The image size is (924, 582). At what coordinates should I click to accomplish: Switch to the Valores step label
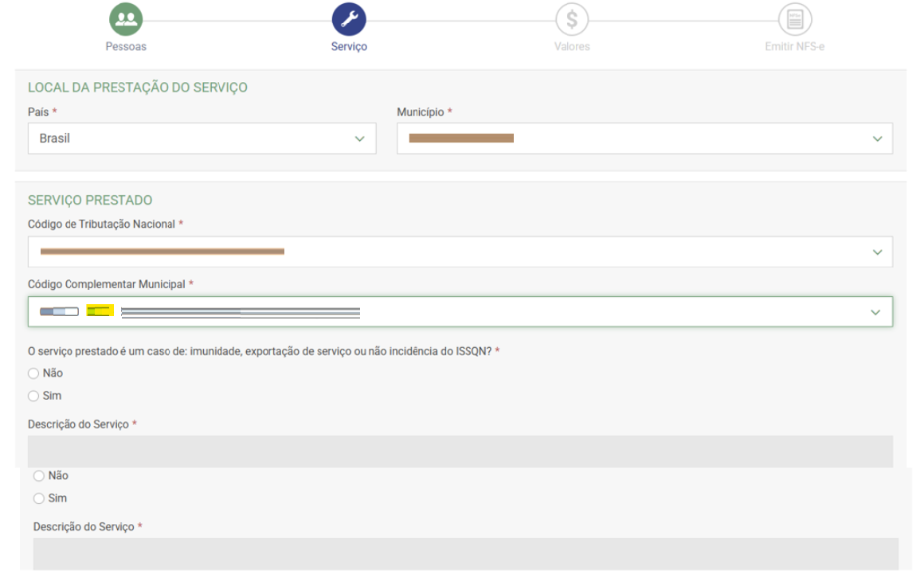click(x=572, y=47)
